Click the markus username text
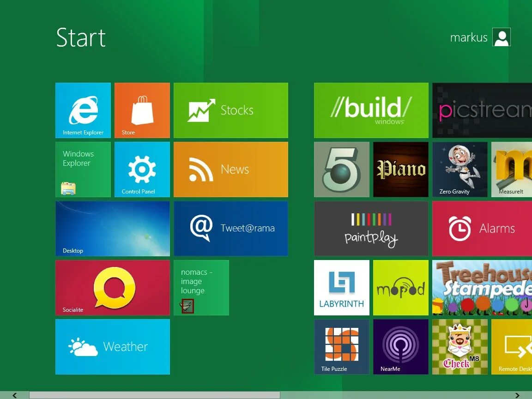This screenshot has height=399, width=532. tap(469, 37)
